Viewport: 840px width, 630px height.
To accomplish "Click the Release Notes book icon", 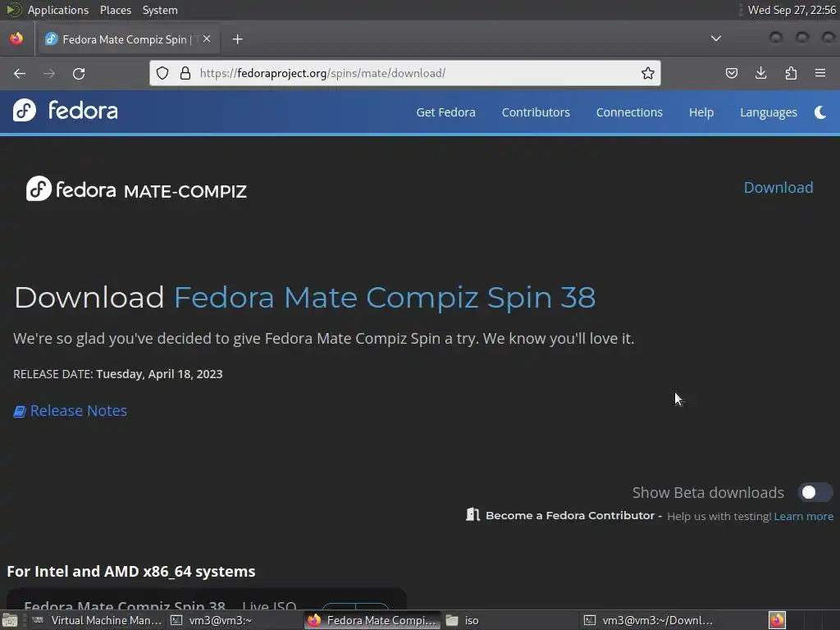I will pyautogui.click(x=20, y=412).
